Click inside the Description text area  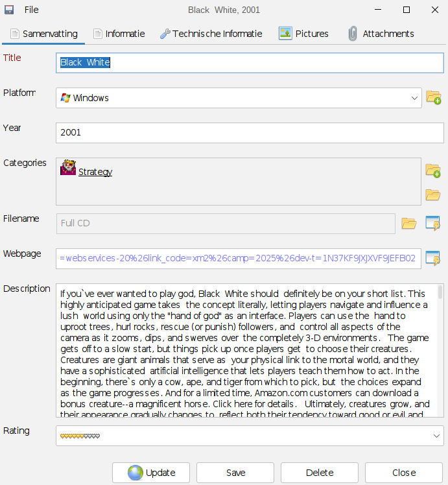[x=247, y=350]
